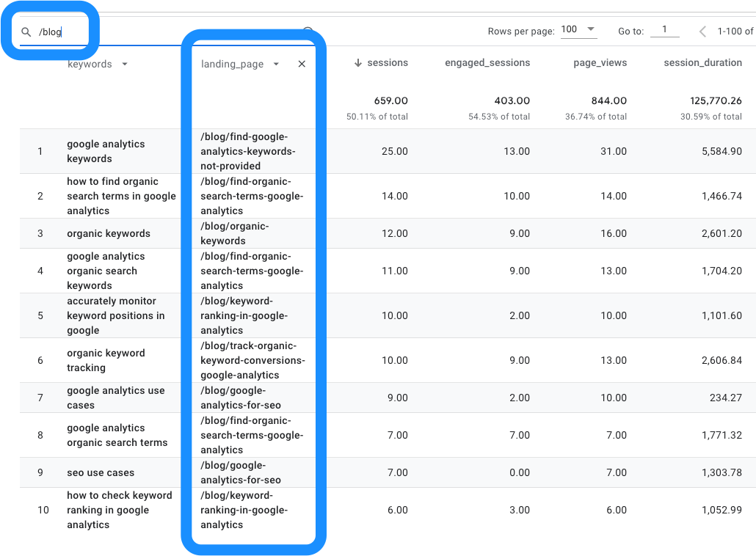Click sessions total 659.00

(x=390, y=100)
